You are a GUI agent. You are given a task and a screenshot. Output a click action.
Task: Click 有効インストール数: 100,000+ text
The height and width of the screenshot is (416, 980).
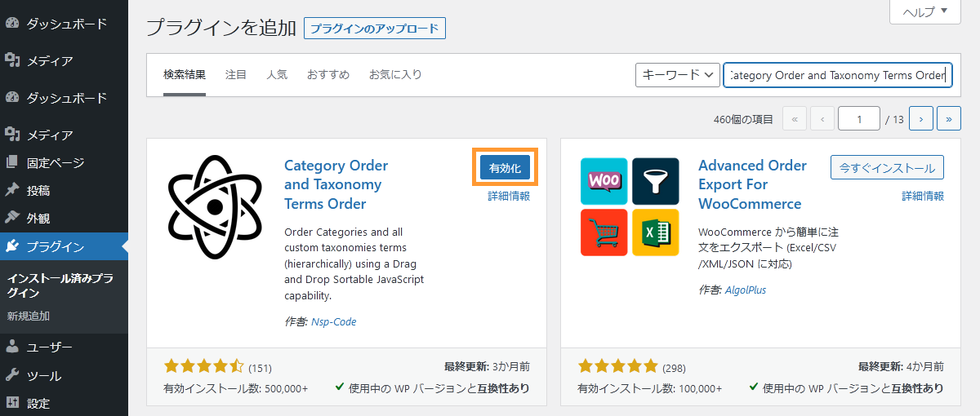[x=650, y=388]
